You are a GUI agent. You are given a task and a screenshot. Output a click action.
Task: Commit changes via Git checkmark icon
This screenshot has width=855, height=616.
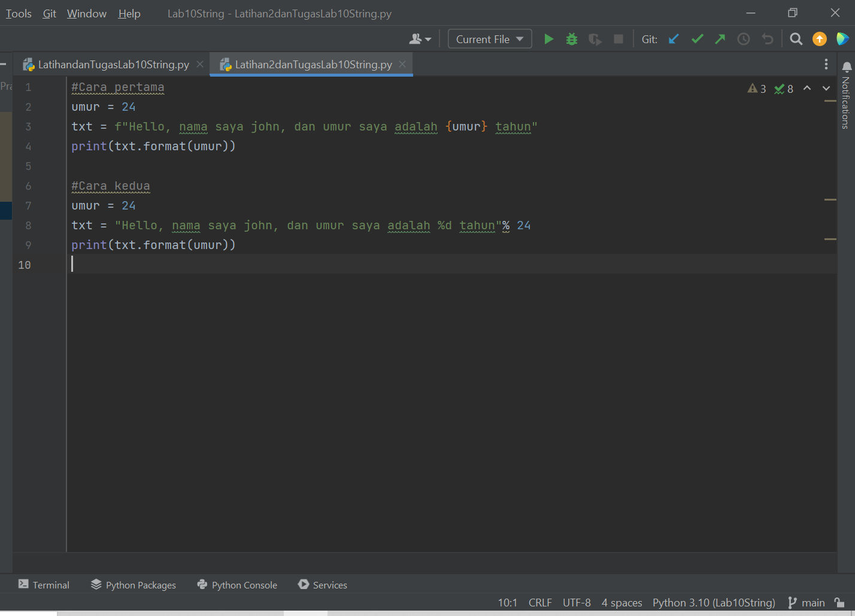pos(696,38)
